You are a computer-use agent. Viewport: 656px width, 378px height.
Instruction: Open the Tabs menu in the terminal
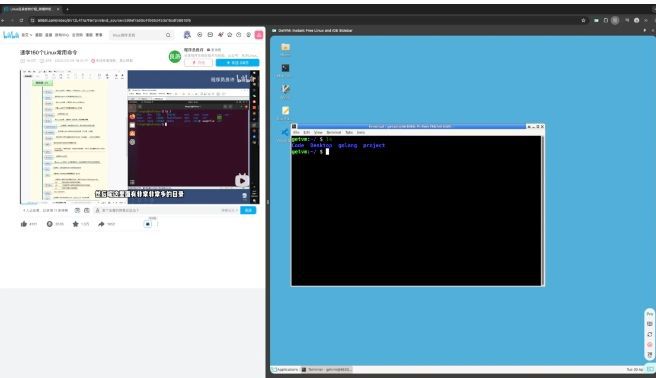349,132
